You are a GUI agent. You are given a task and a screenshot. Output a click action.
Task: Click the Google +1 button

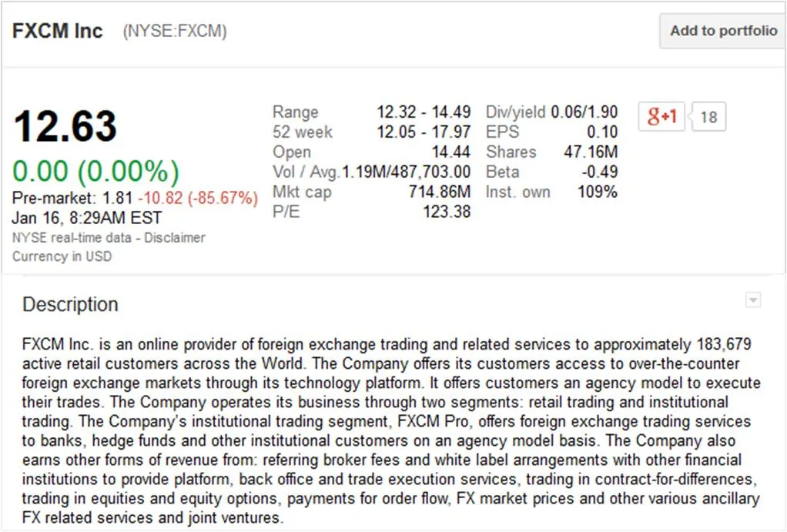[x=661, y=116]
